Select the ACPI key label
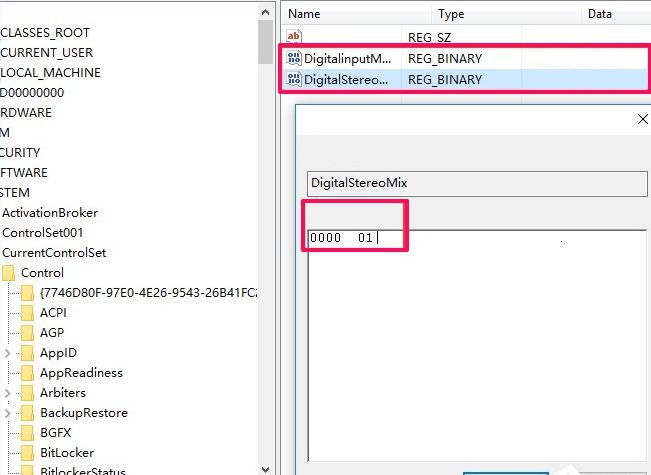This screenshot has height=475, width=651. [x=53, y=313]
